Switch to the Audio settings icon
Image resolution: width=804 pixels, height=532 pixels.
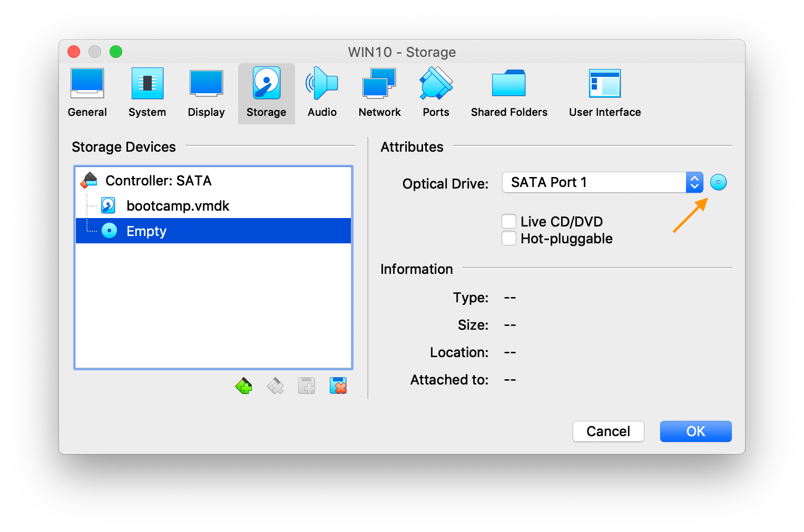321,93
